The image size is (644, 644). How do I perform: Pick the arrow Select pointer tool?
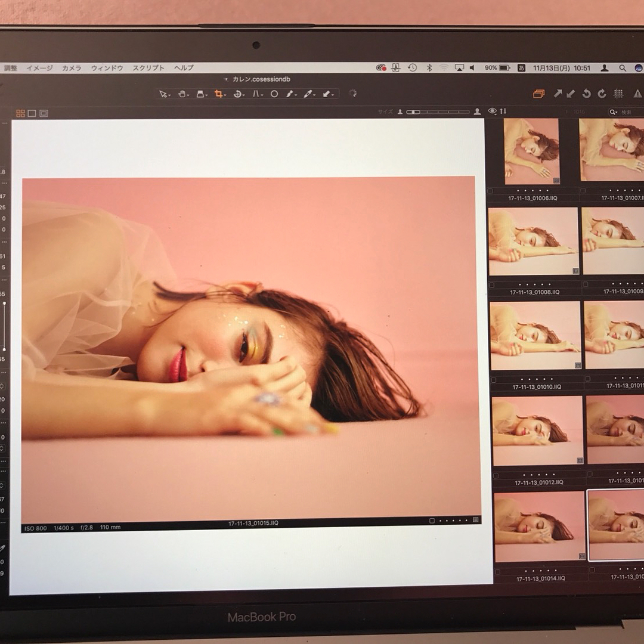[163, 94]
